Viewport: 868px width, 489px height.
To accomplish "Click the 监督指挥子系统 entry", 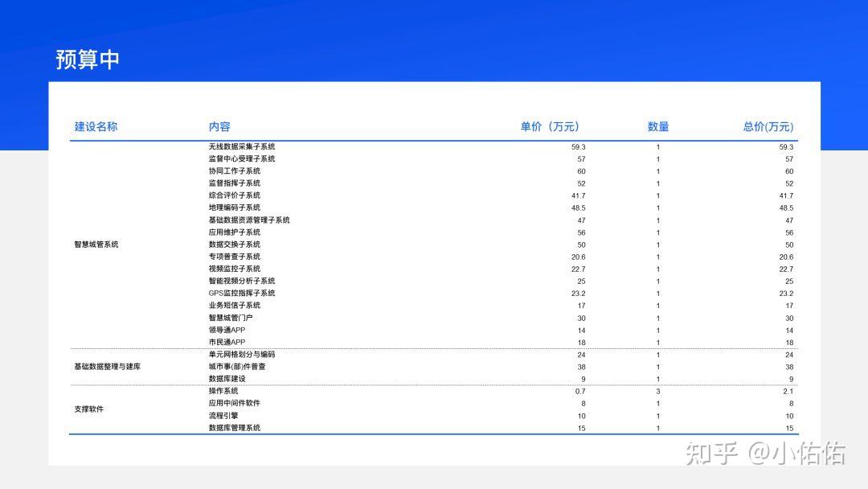I will point(234,183).
